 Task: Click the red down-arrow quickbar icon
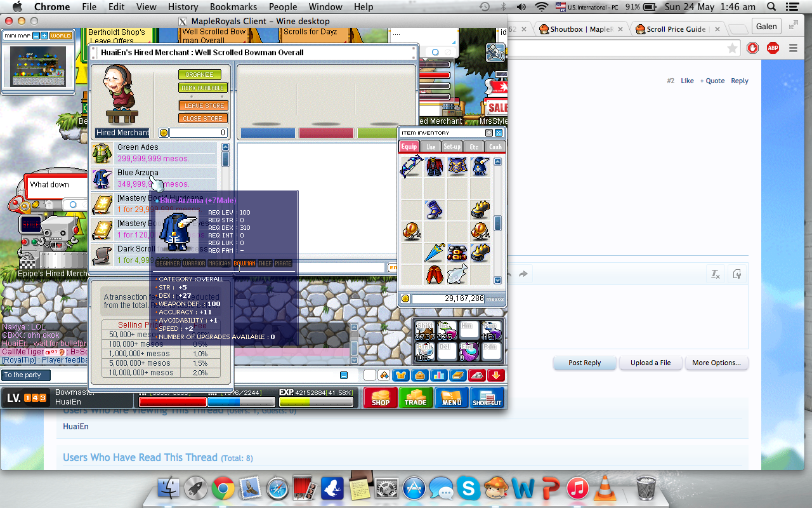(496, 375)
